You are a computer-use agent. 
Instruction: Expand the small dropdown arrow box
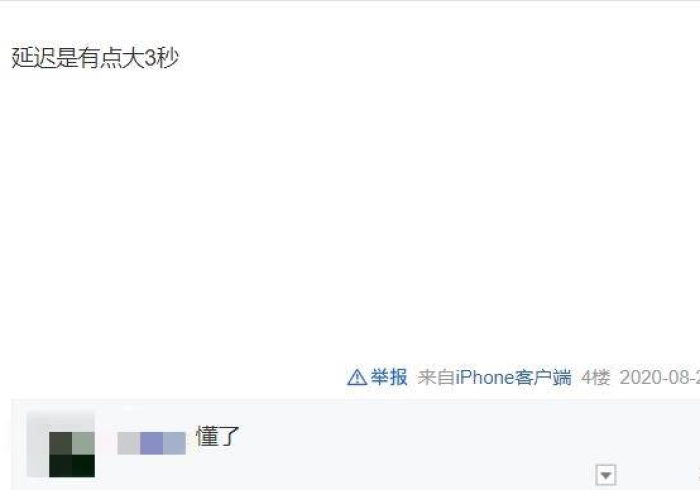pos(606,475)
